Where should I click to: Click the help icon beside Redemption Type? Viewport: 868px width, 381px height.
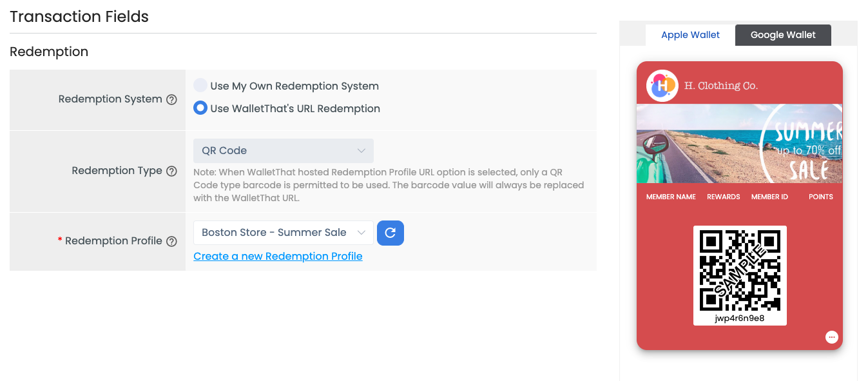(x=171, y=171)
